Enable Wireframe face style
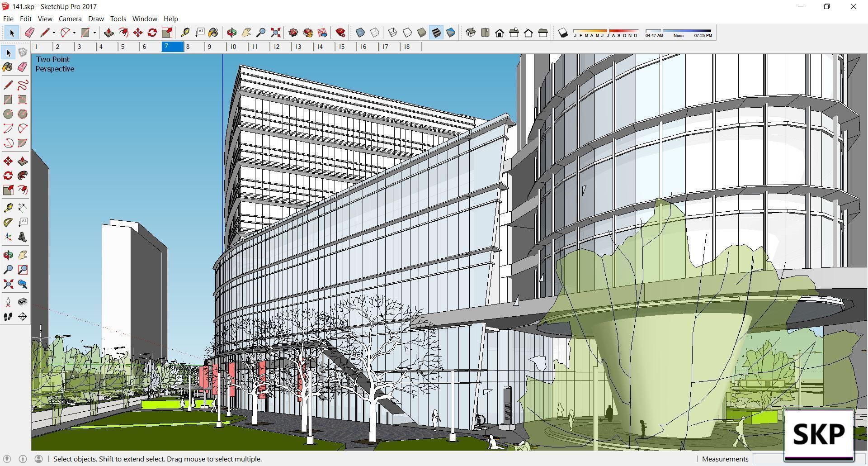Screen dimensions: 868x466 (x=392, y=33)
